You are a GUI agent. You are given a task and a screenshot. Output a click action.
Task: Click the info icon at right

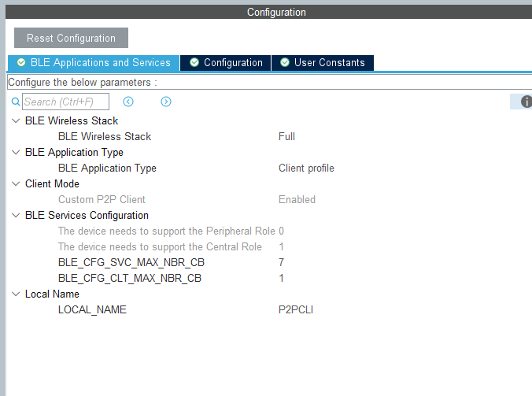(x=526, y=102)
